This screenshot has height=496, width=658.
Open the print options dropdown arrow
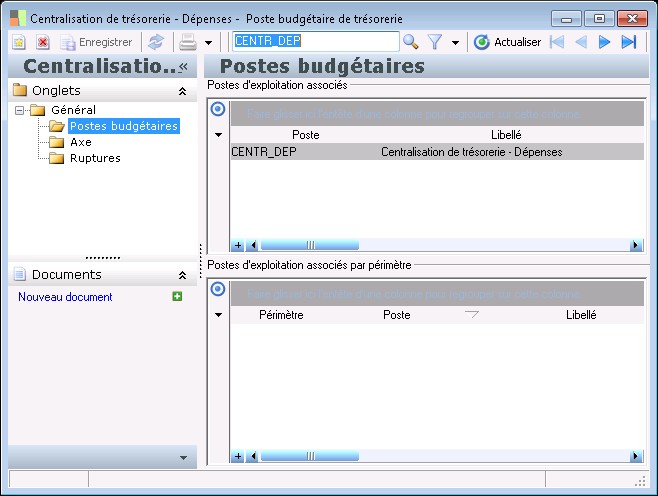(x=208, y=43)
